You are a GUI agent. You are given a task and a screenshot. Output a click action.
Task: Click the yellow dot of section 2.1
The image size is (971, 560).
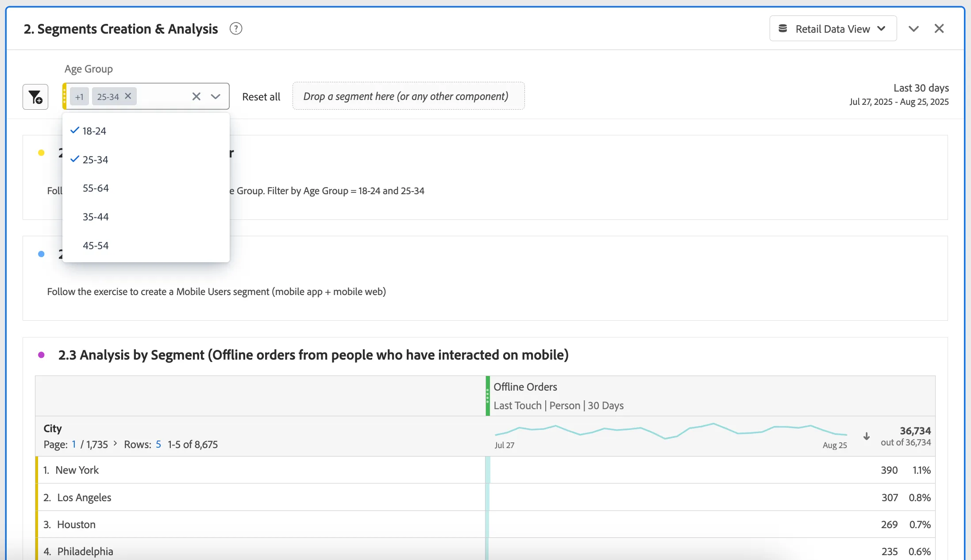tap(41, 153)
